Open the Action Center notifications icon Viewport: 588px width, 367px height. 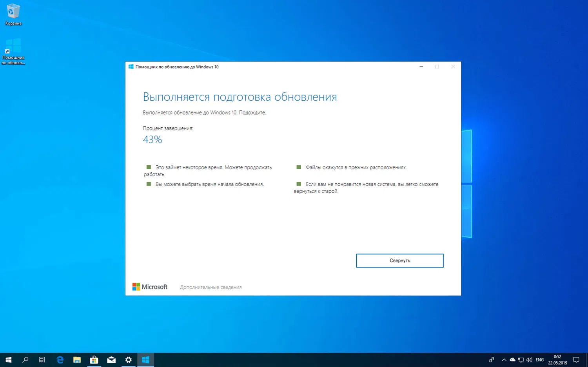[x=576, y=360]
